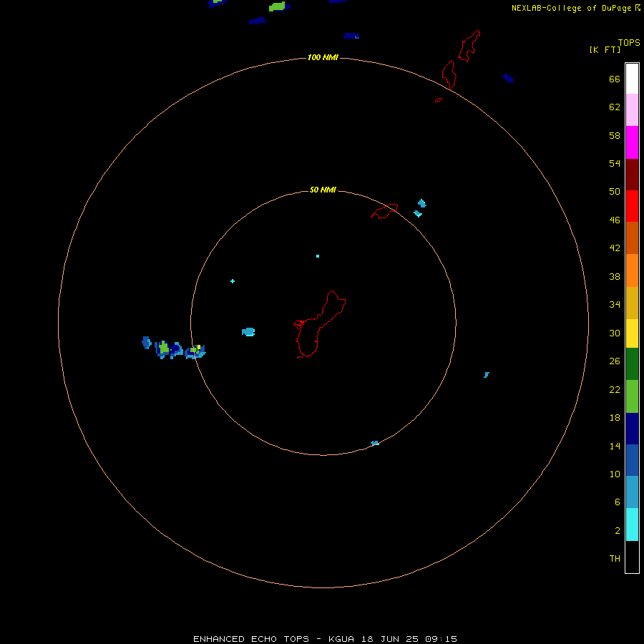Select the navy blue legend swatch

632,429
